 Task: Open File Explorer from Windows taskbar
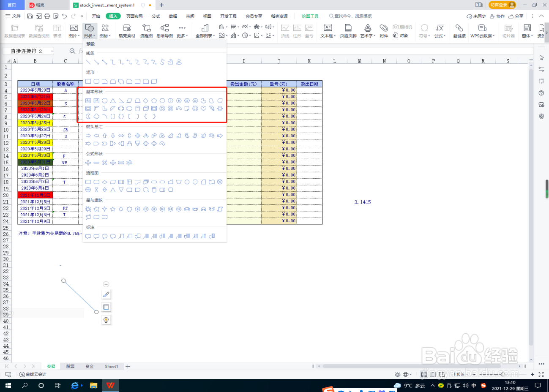pos(93,385)
